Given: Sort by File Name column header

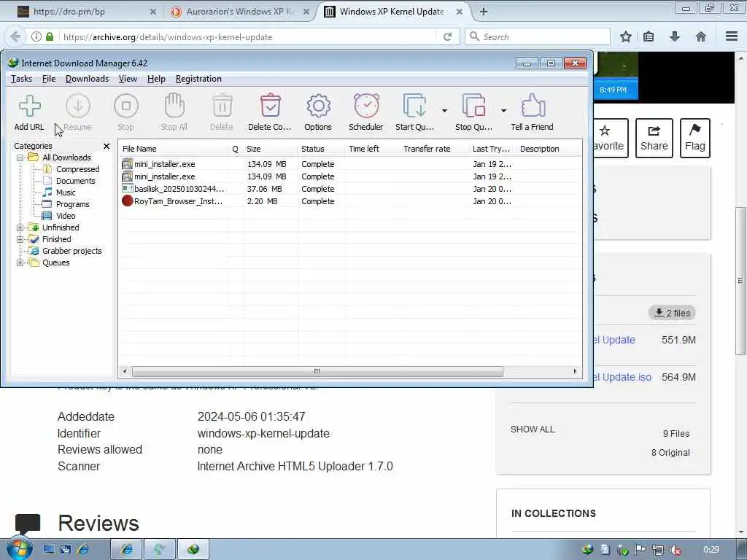Looking at the screenshot, I should (174, 149).
